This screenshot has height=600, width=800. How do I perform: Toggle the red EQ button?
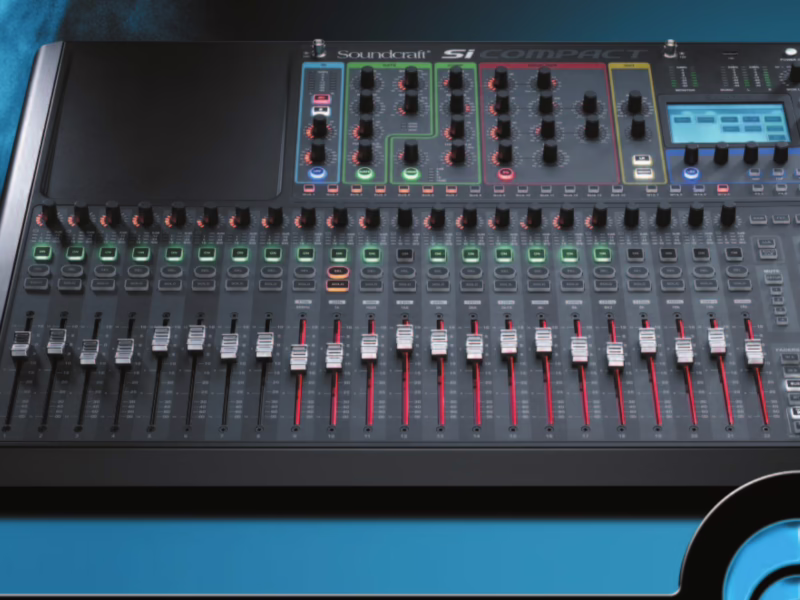506,174
